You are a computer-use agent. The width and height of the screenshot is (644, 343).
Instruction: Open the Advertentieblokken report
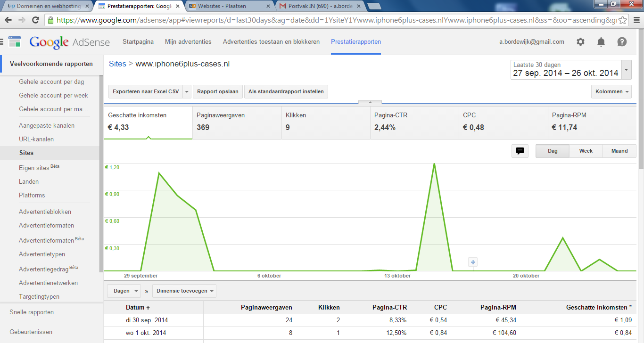(x=45, y=212)
